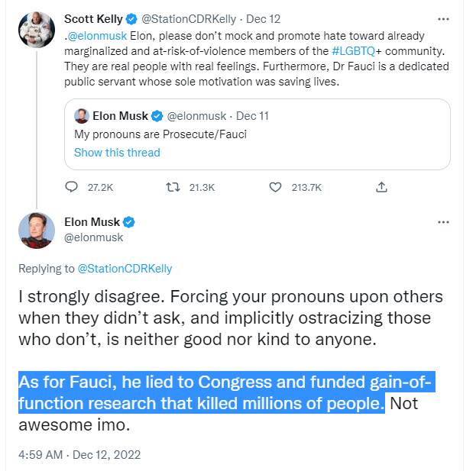Open Elon Musk's large profile picture

(x=36, y=231)
